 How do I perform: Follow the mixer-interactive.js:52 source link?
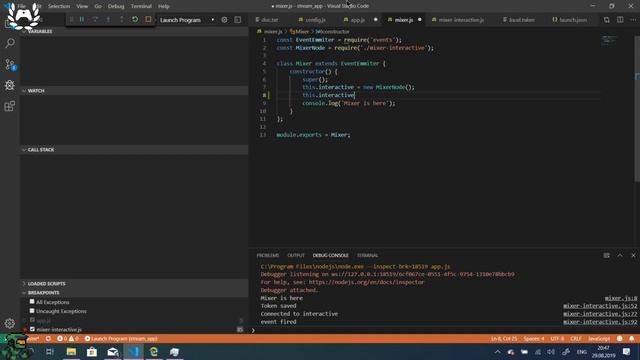pos(600,306)
